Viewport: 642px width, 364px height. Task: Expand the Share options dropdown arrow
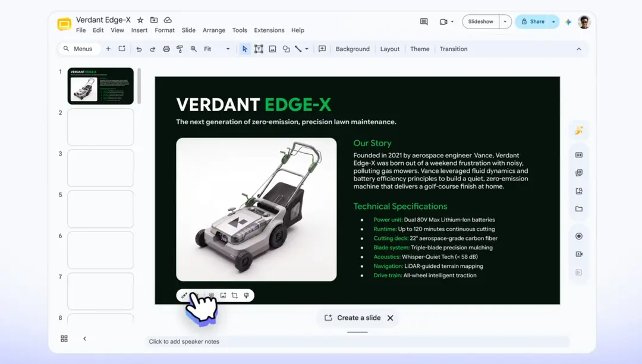coord(553,22)
